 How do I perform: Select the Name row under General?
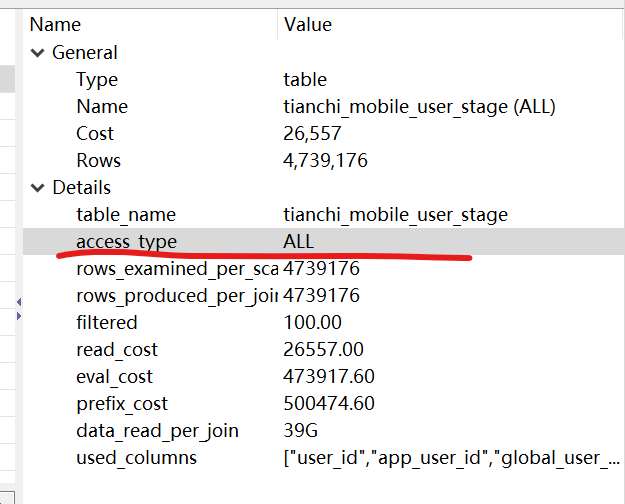102,107
